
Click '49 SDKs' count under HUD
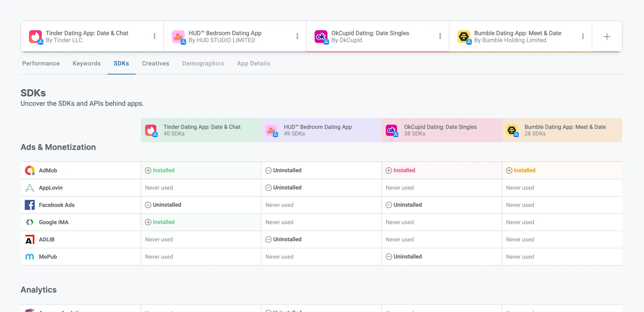click(294, 134)
